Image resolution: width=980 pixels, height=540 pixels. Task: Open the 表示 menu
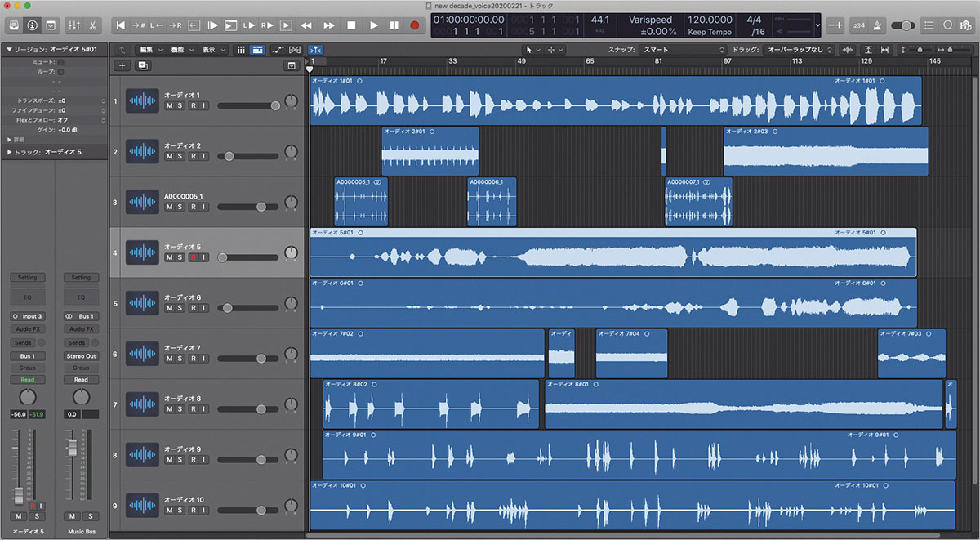[214, 50]
